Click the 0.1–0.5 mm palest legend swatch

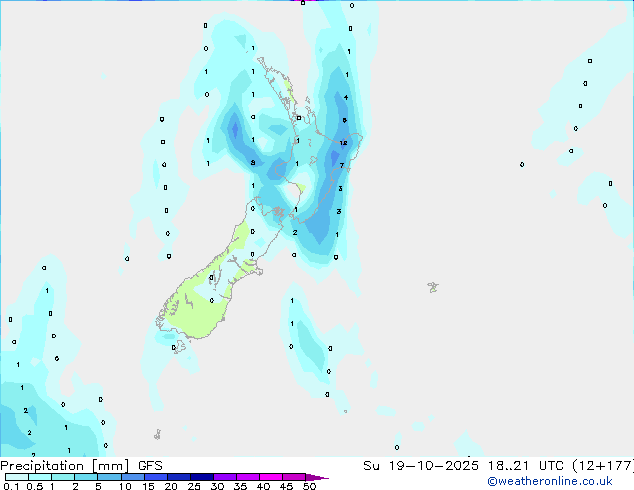point(17,477)
